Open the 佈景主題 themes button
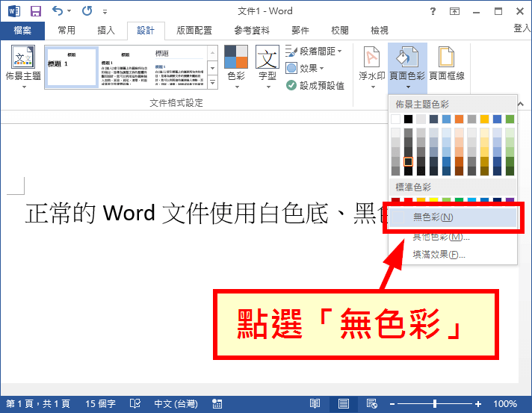 coord(23,66)
